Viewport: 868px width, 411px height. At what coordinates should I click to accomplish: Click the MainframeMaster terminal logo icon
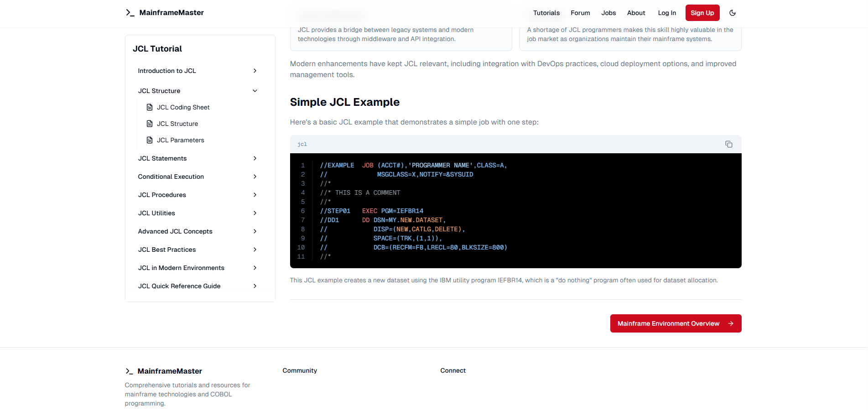coord(130,12)
